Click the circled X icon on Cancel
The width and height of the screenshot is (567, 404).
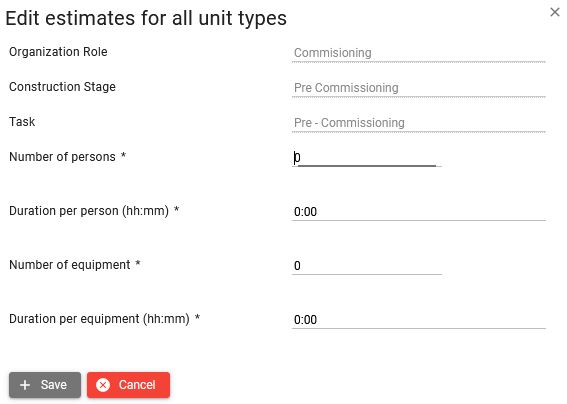[x=103, y=385]
